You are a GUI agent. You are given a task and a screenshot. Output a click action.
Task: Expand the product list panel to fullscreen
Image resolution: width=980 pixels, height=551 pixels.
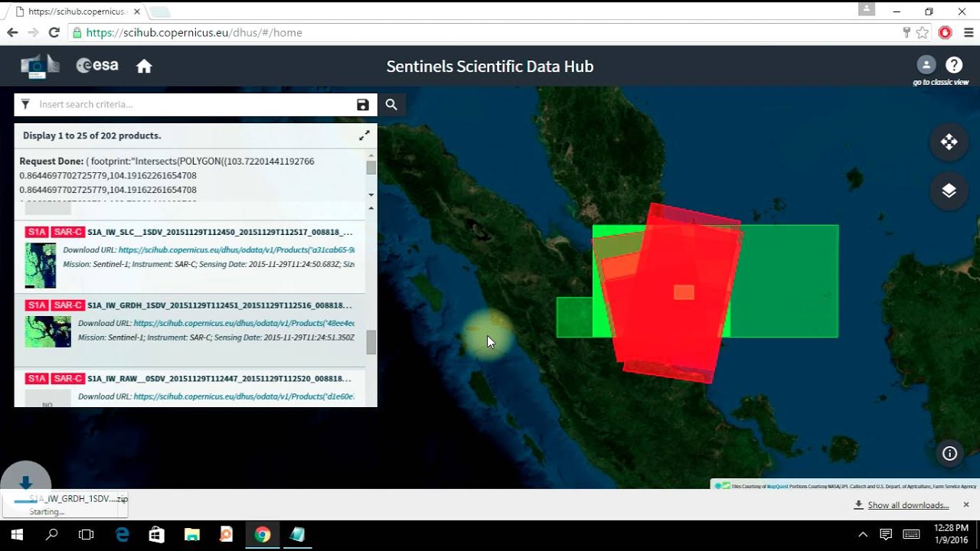pos(364,135)
